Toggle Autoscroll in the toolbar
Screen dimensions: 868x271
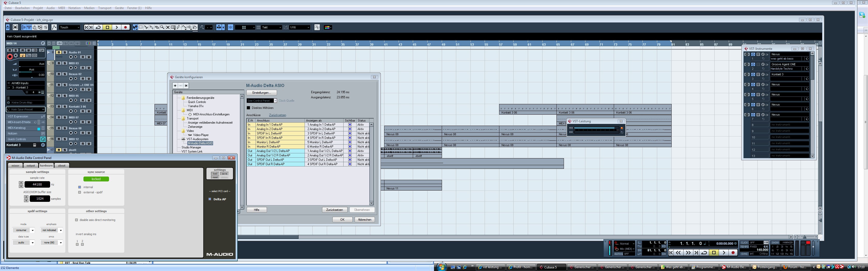pos(219,27)
